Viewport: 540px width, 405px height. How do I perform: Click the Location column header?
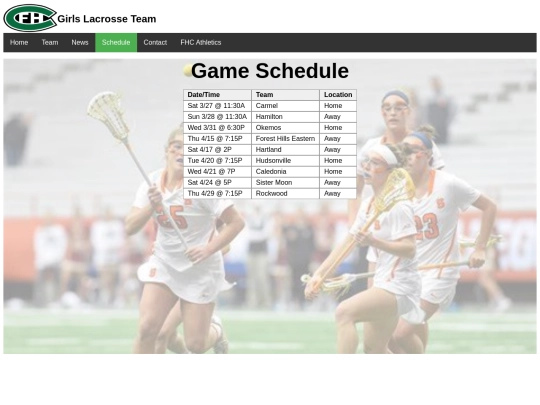[x=338, y=95]
